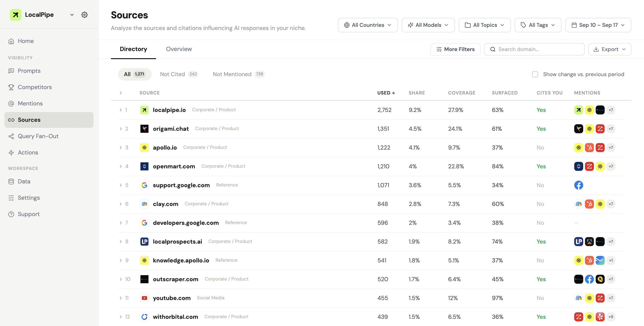This screenshot has height=326, width=644.
Task: Sort by the COVERAGE column header
Action: [462, 93]
